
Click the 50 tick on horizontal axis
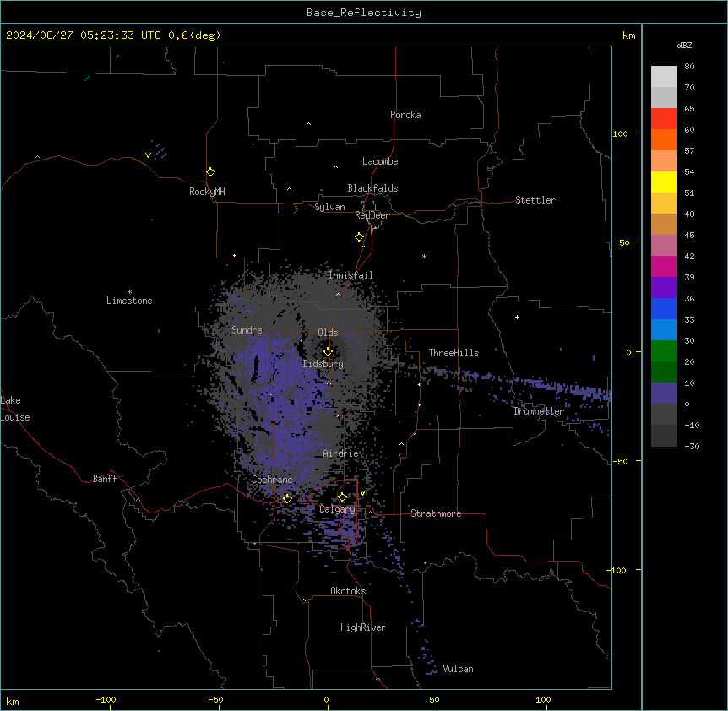click(434, 699)
